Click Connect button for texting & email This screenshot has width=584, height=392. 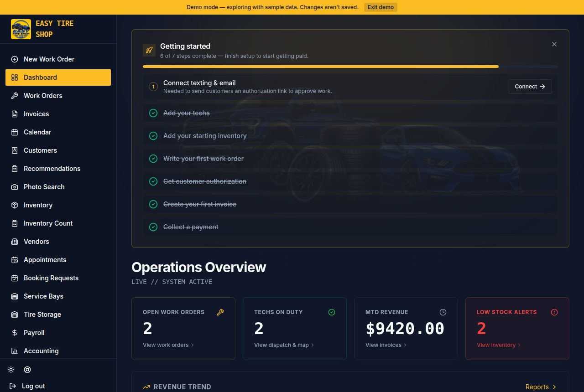click(x=530, y=87)
